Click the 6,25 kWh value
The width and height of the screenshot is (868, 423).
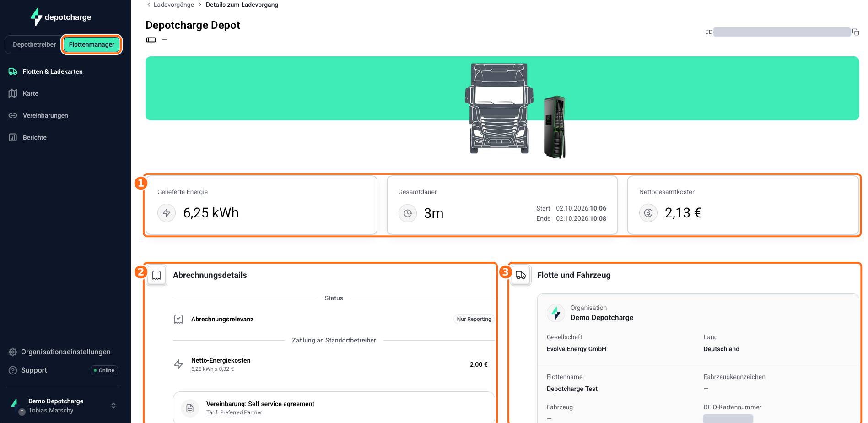tap(211, 213)
